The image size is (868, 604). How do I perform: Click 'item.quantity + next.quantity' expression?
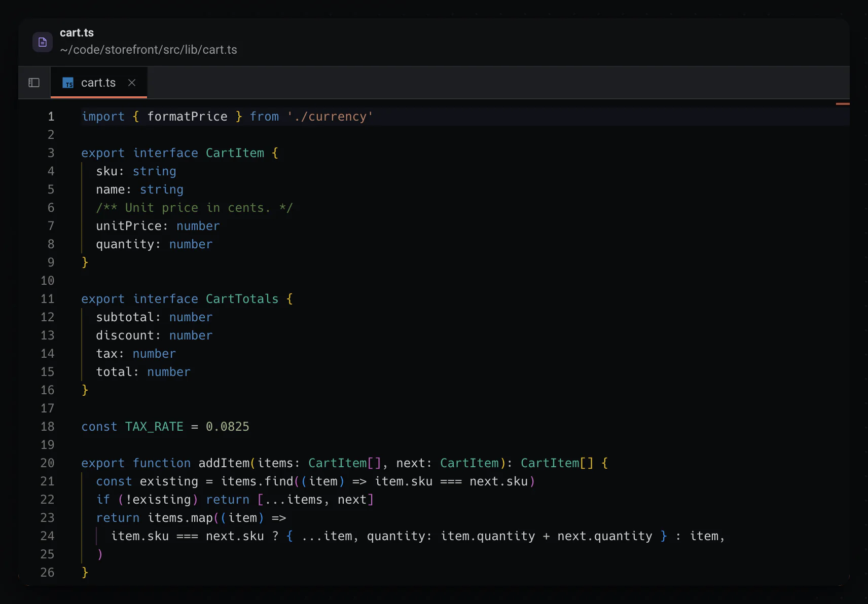[547, 536]
